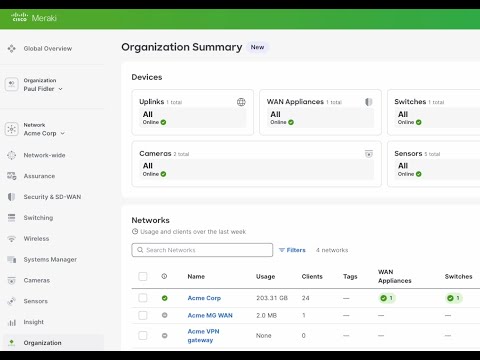Click the Organization sidebar icon at bottom
Viewport: 480px width, 360px height.
pos(12,343)
